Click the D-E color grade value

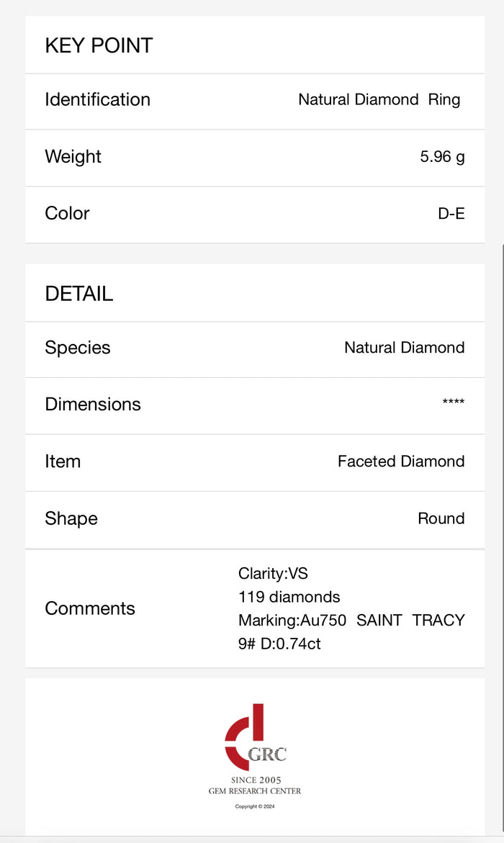451,214
